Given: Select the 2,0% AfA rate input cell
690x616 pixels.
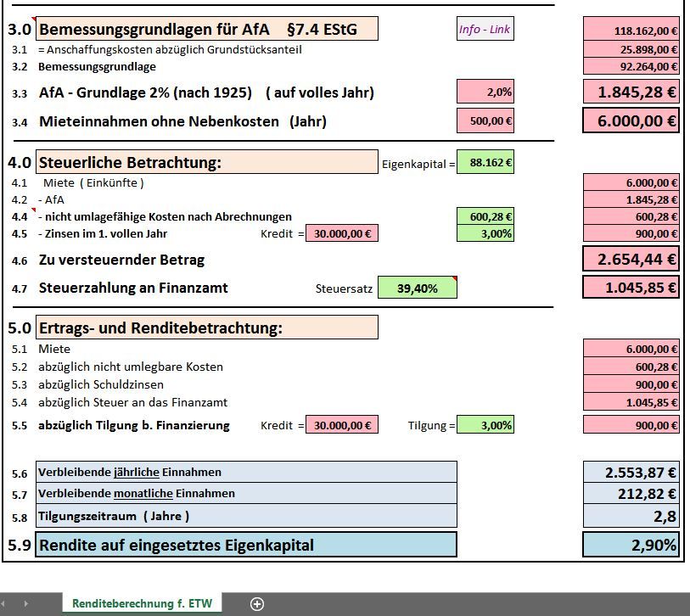Looking at the screenshot, I should pyautogui.click(x=485, y=90).
